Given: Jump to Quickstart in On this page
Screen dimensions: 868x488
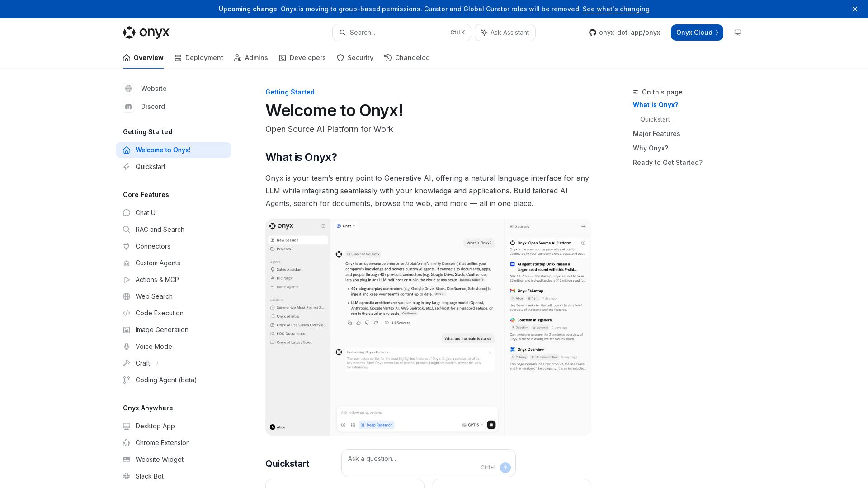Looking at the screenshot, I should 655,119.
